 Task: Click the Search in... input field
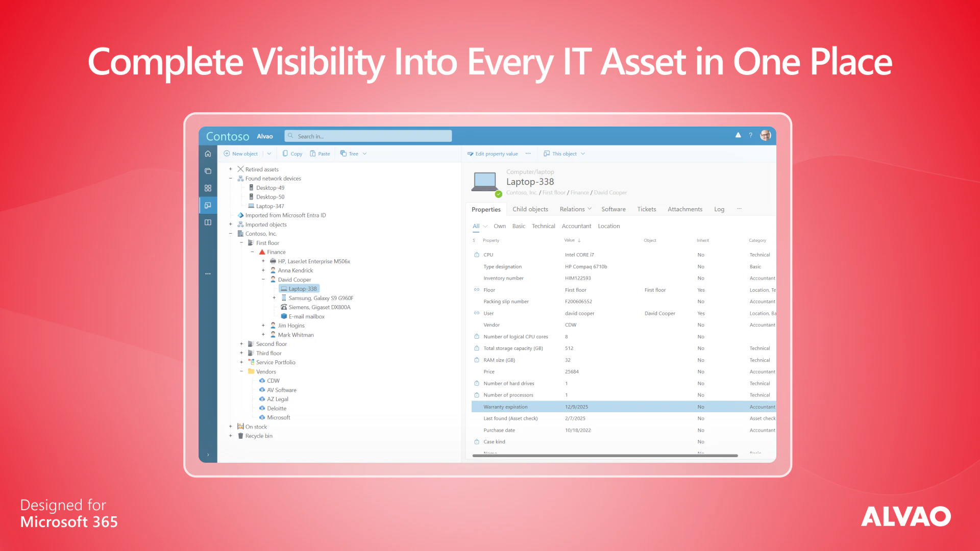click(367, 136)
